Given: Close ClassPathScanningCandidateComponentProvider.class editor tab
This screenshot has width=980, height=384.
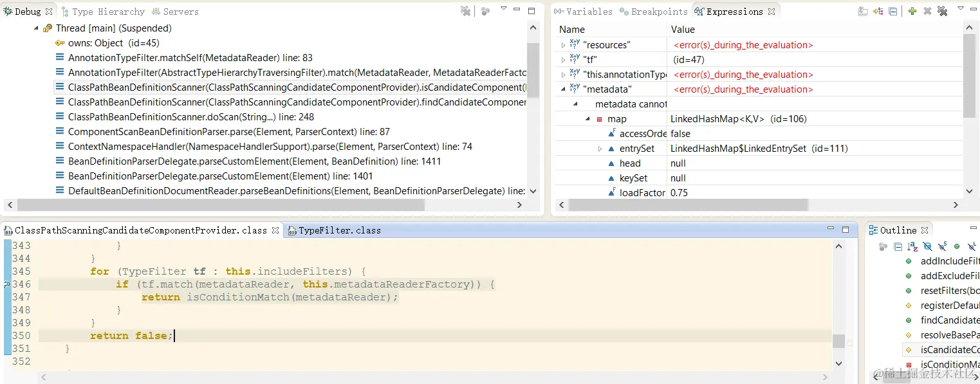Looking at the screenshot, I should [275, 230].
